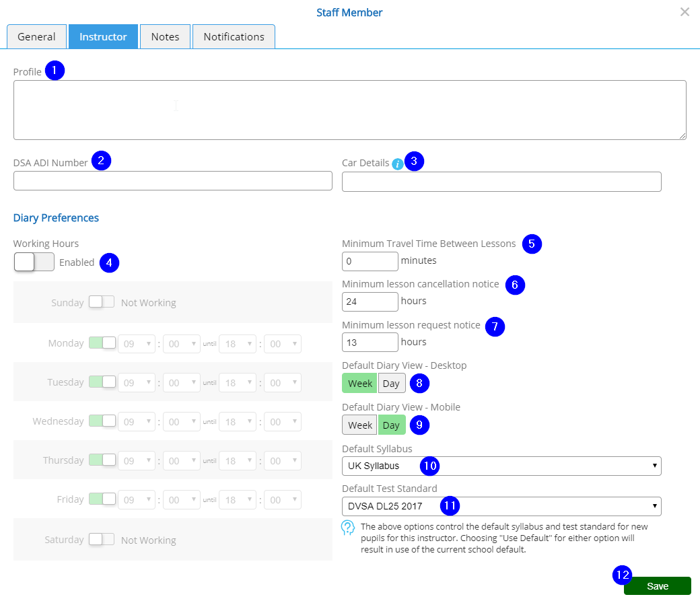
Task: Open the Wednesday end minute dropdown
Action: tap(283, 422)
